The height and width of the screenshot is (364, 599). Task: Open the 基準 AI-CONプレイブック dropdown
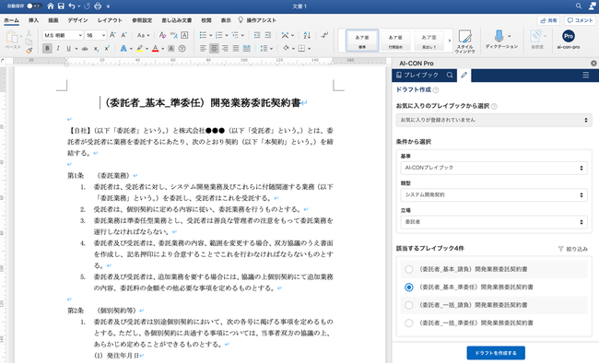click(494, 168)
